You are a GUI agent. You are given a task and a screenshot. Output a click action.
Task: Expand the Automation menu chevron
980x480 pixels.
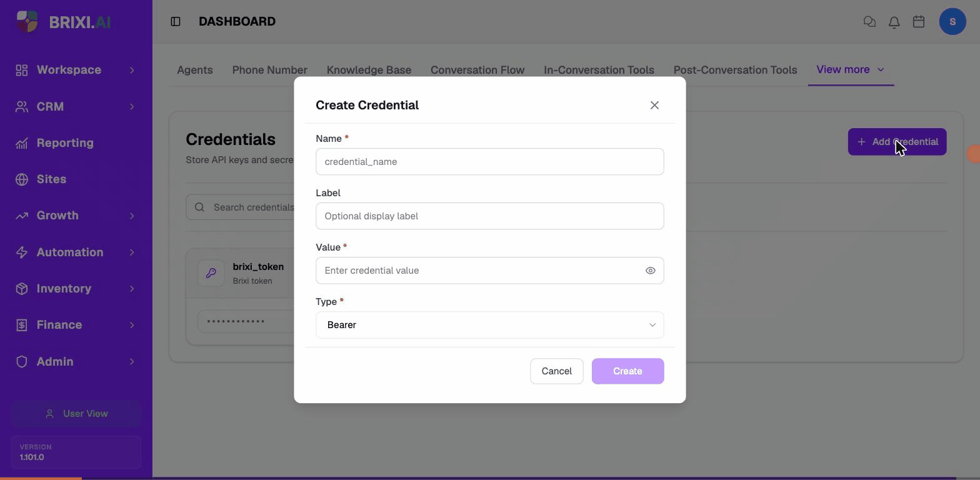click(x=132, y=252)
